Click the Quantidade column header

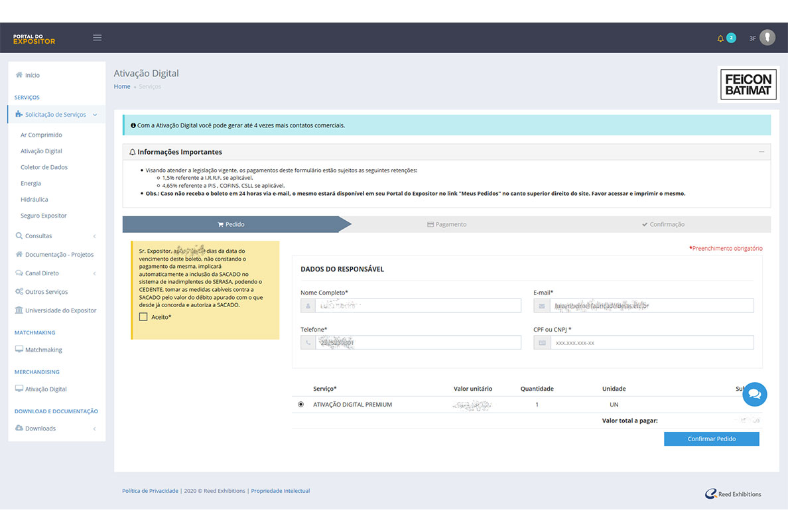537,389
